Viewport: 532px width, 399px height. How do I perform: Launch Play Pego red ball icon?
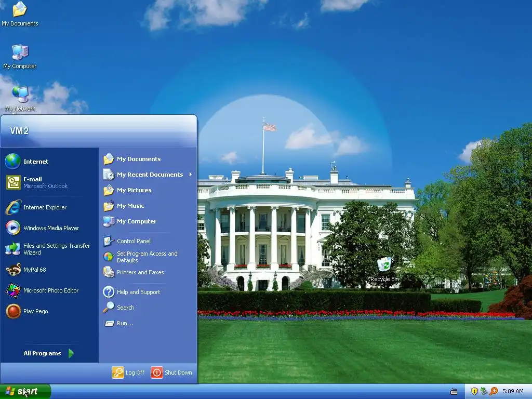click(x=13, y=311)
